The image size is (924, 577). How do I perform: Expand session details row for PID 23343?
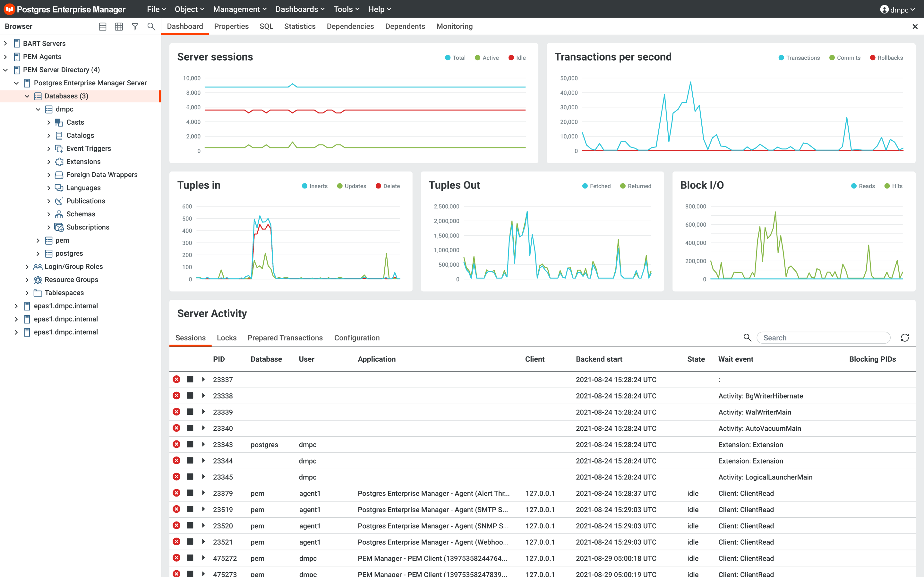click(x=203, y=444)
